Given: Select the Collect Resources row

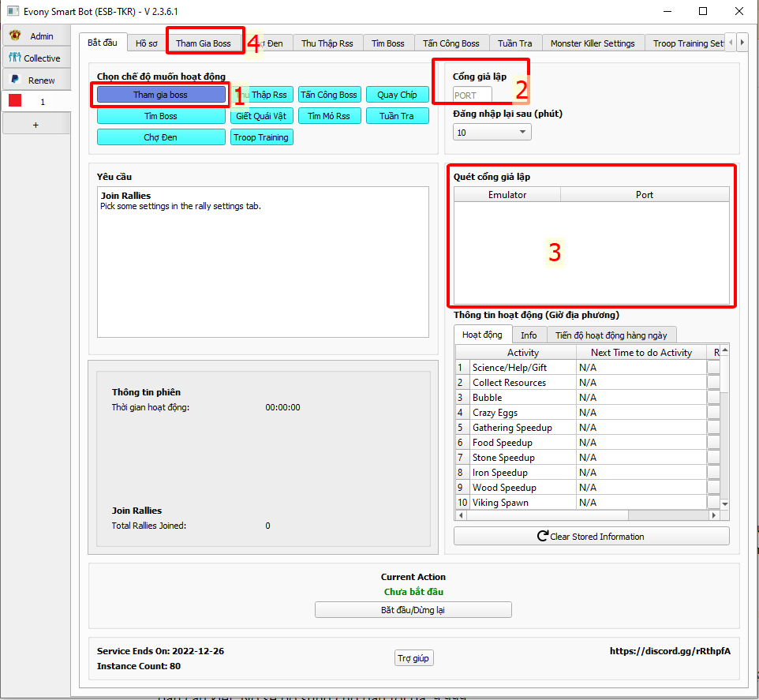Looking at the screenshot, I should pyautogui.click(x=588, y=383).
